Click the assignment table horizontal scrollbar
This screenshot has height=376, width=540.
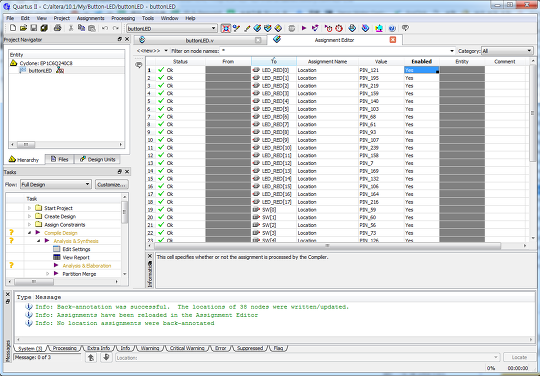327,246
